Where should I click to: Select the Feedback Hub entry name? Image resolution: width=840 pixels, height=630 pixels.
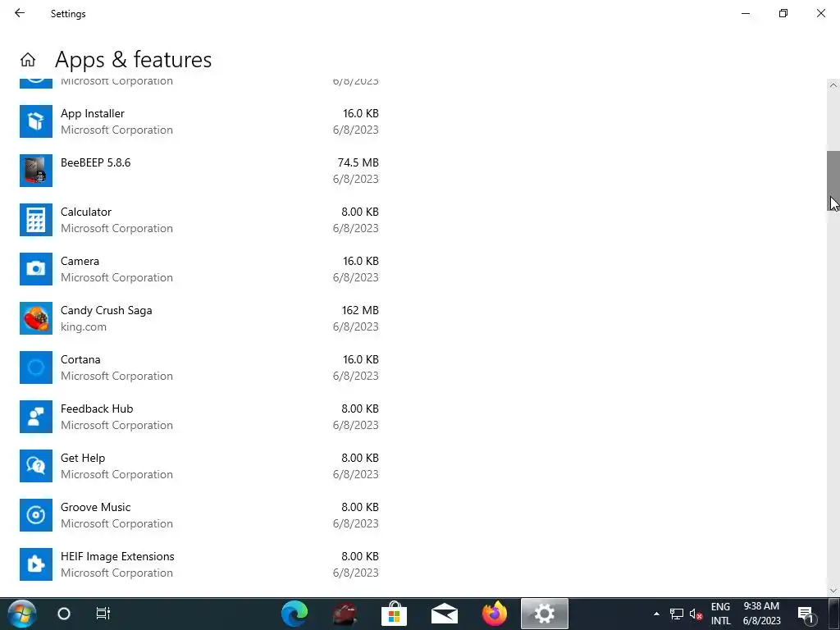[x=97, y=409]
